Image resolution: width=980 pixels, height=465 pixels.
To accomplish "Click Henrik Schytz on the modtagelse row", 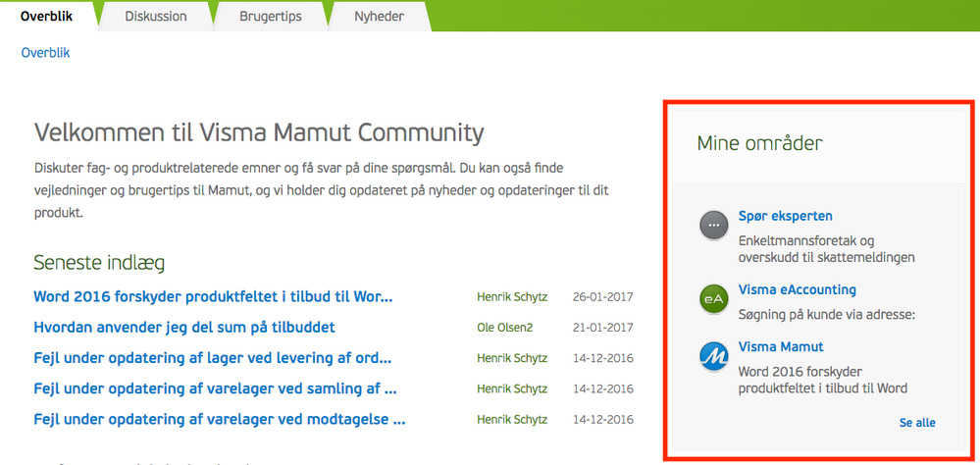I will coord(512,419).
